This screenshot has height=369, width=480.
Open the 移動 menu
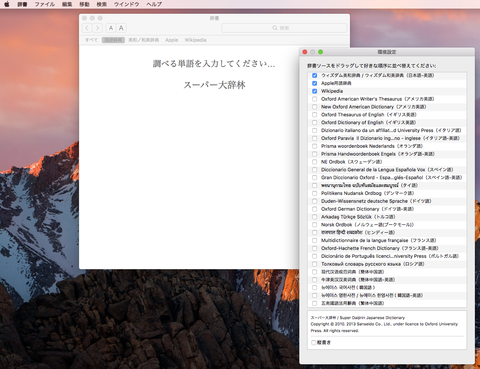coord(84,4)
